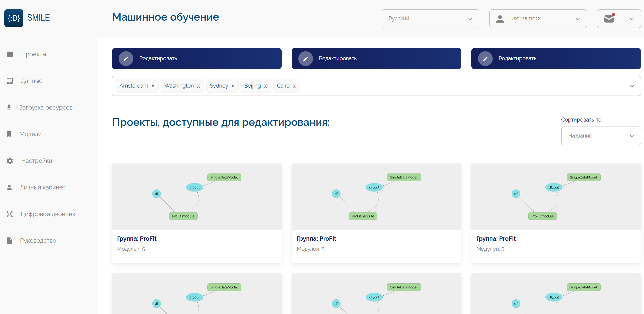Click the Sydney tag label
Viewport: 644px width, 314px height.
coord(219,86)
